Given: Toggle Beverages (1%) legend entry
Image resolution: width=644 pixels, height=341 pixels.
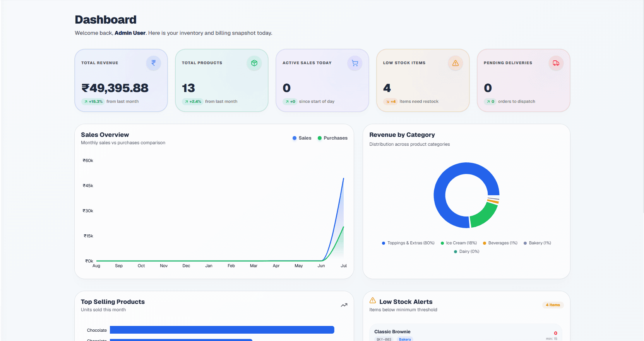Looking at the screenshot, I should [500, 243].
